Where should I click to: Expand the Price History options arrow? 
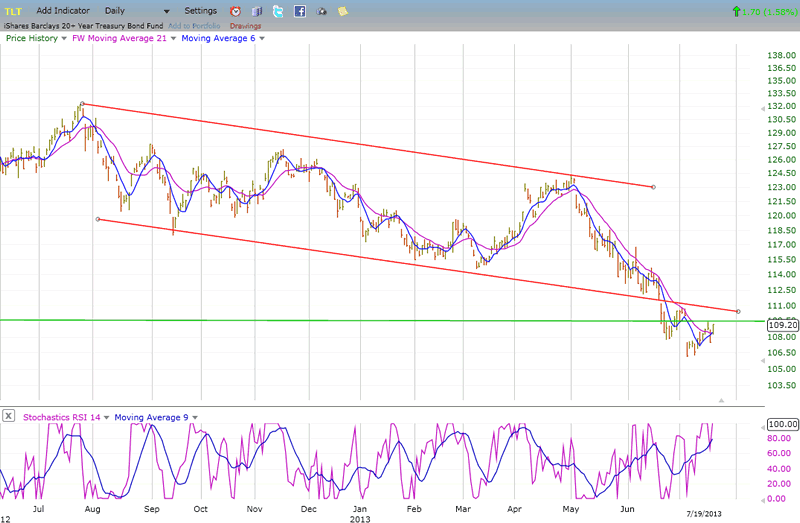tap(65, 38)
